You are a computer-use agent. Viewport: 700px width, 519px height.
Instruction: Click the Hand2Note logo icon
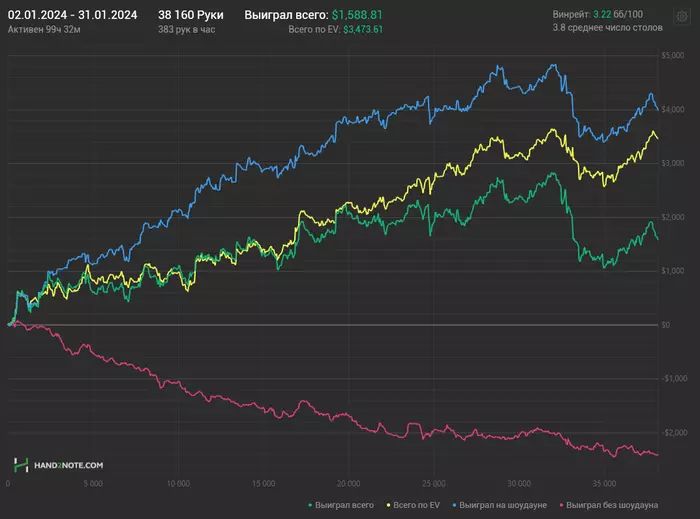[x=21, y=465]
